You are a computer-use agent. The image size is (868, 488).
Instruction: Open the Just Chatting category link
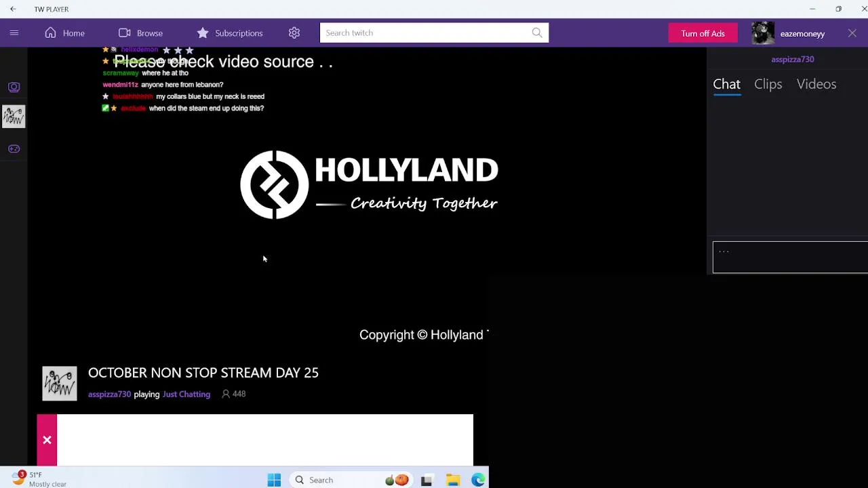(x=186, y=394)
